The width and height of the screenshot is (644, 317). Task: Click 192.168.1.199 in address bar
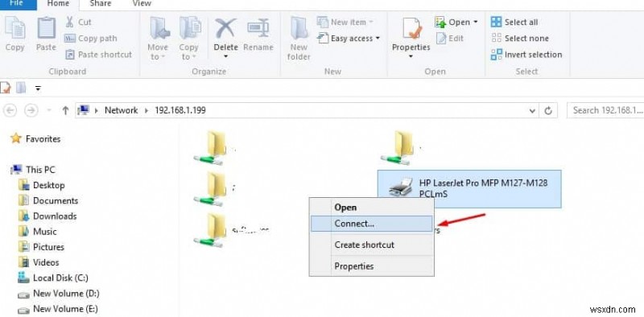(180, 110)
